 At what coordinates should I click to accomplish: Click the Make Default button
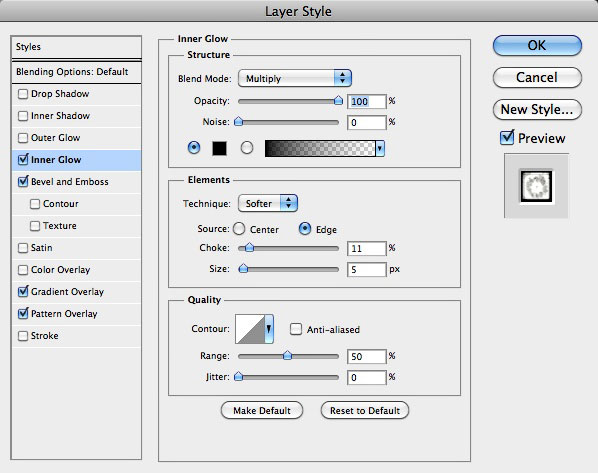pyautogui.click(x=262, y=410)
